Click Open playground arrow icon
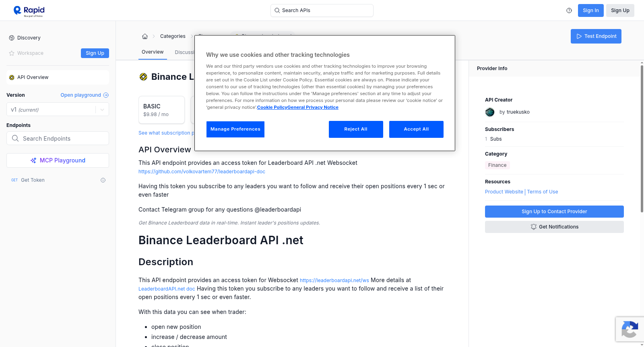Screen dimensions: 644x347 (x=106, y=95)
